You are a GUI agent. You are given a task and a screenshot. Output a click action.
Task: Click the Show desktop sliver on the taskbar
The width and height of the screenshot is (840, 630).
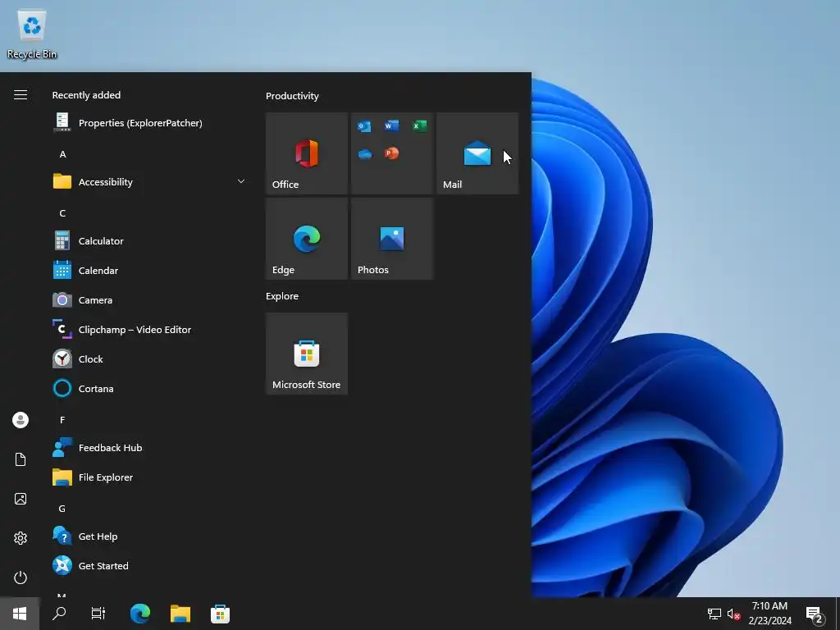[838, 614]
